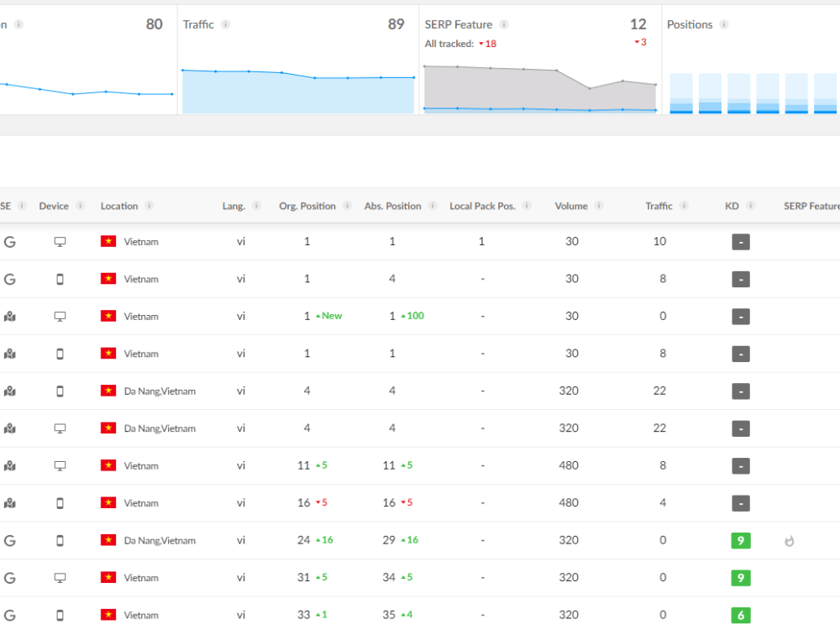Click the desktop icon in the 31 ▲5 row
This screenshot has height=630, width=840.
tap(60, 578)
